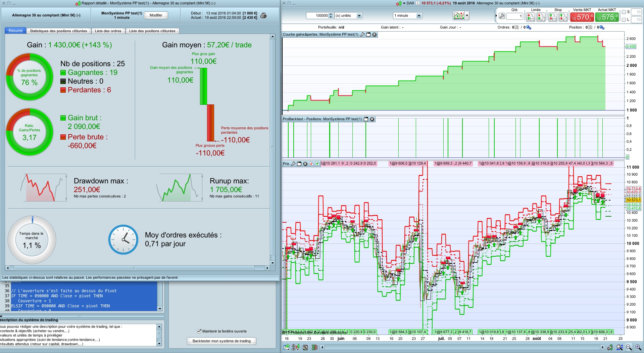Image resolution: width=644 pixels, height=353 pixels.
Task: Open chart style candlestick icon in DAX title bar
Action: click(398, 3)
